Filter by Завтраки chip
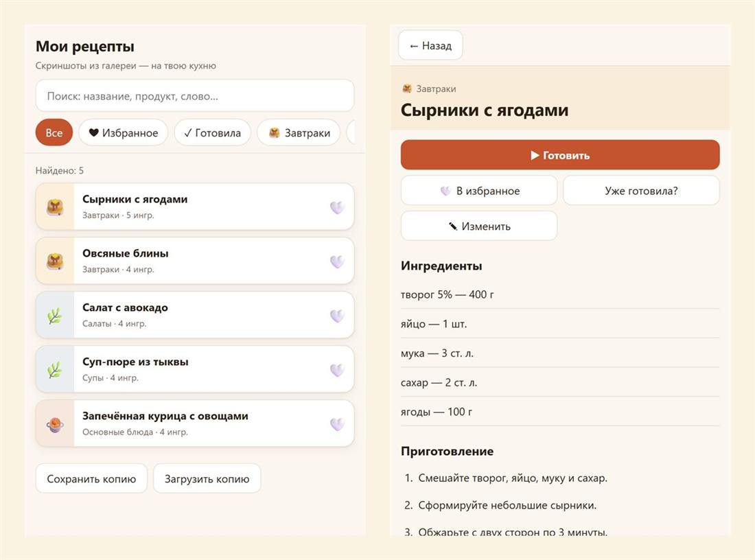 (x=299, y=132)
